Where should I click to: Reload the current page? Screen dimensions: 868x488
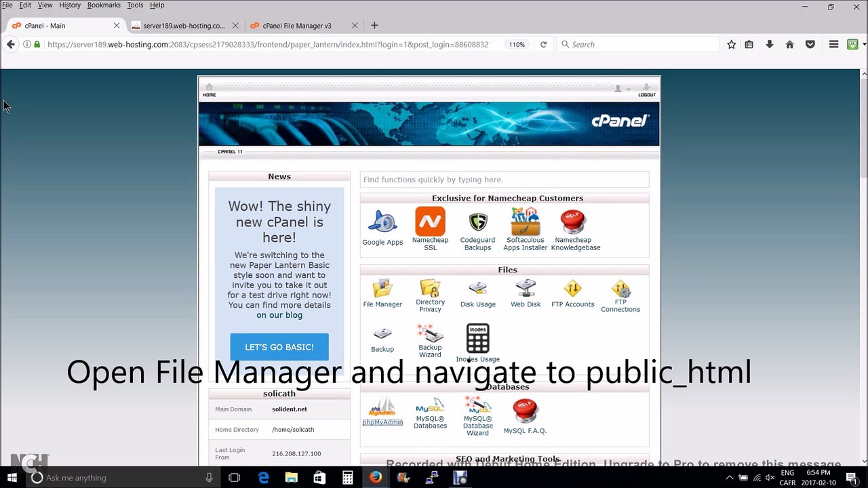click(543, 44)
